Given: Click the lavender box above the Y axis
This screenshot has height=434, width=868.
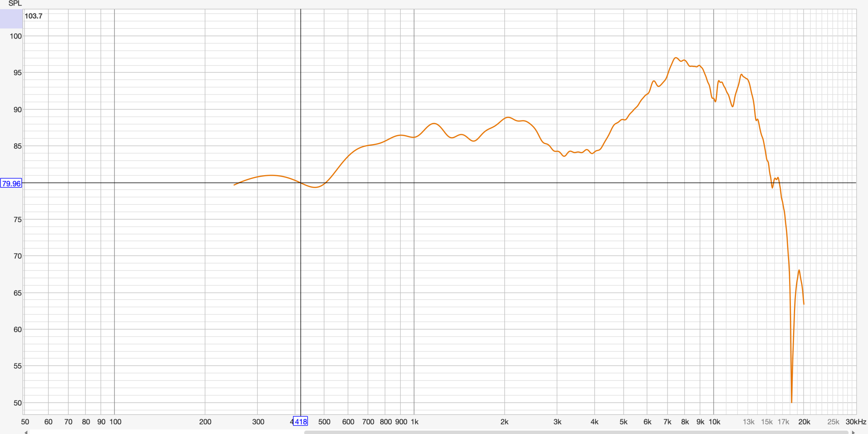Looking at the screenshot, I should (x=11, y=19).
